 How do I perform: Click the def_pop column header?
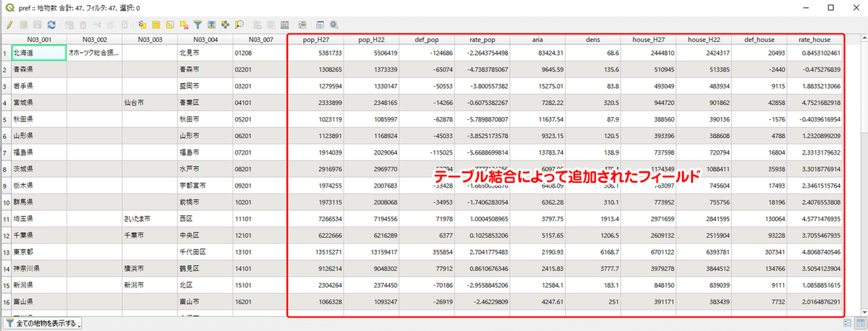point(427,39)
